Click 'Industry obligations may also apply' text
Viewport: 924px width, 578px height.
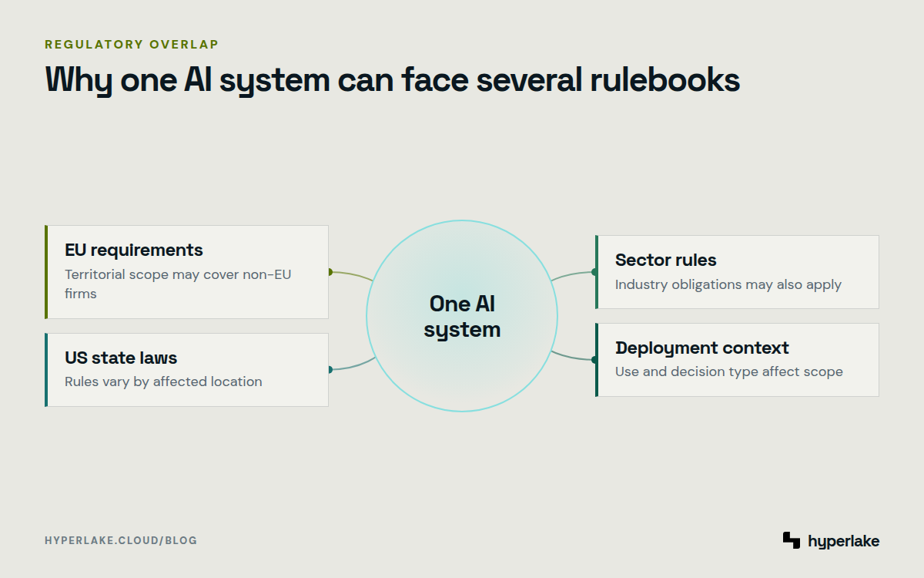coord(728,284)
